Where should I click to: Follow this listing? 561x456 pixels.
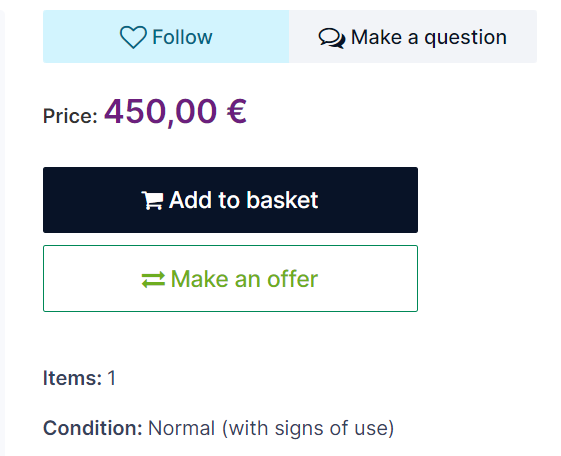pyautogui.click(x=166, y=36)
